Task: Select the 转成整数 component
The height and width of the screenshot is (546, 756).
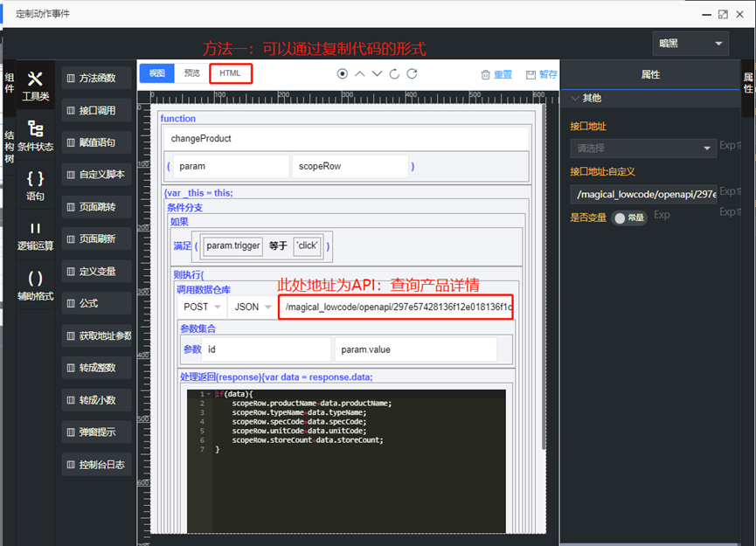Action: tap(97, 368)
